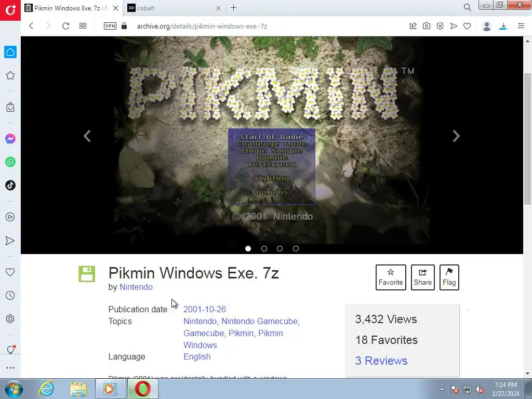Click the Favorite button
Image resolution: width=532 pixels, height=399 pixels.
click(391, 277)
